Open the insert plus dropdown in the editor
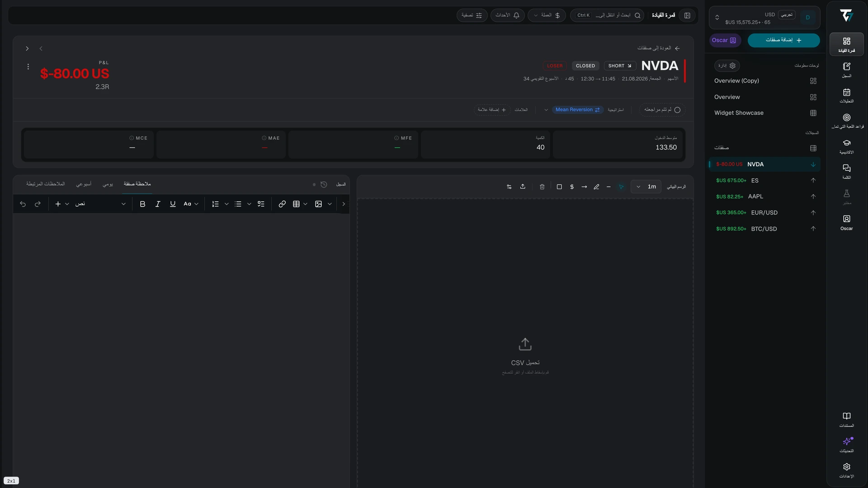The image size is (868, 488). pos(62,204)
